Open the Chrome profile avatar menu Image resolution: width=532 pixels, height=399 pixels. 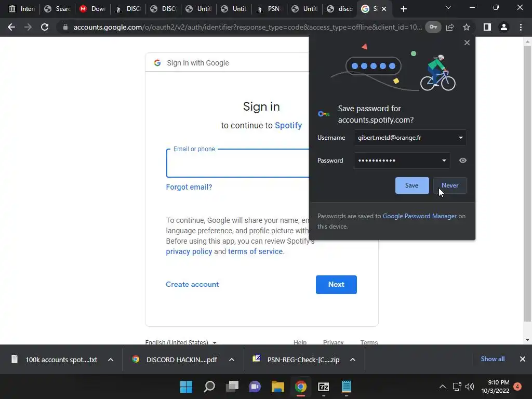[x=504, y=27]
